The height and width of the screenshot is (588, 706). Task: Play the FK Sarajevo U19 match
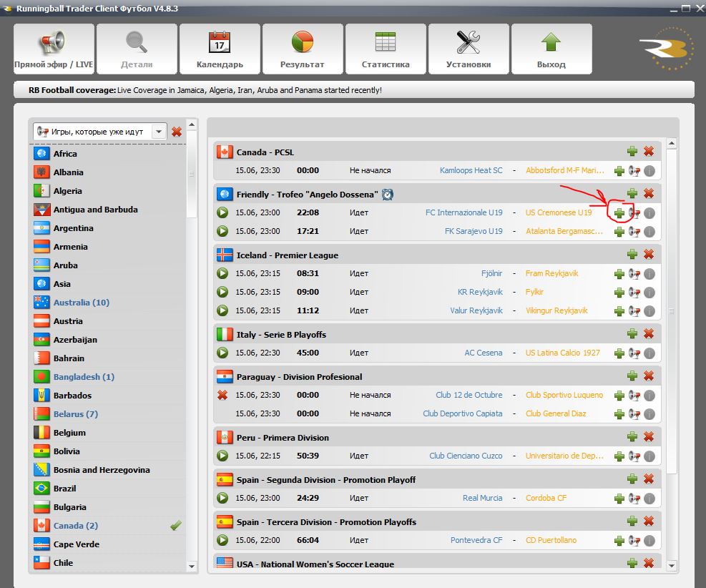[222, 231]
